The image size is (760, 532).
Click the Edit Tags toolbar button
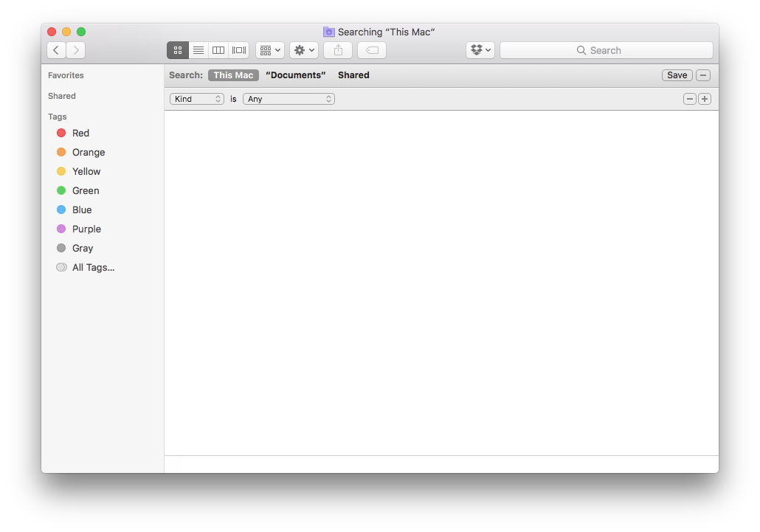click(x=372, y=50)
